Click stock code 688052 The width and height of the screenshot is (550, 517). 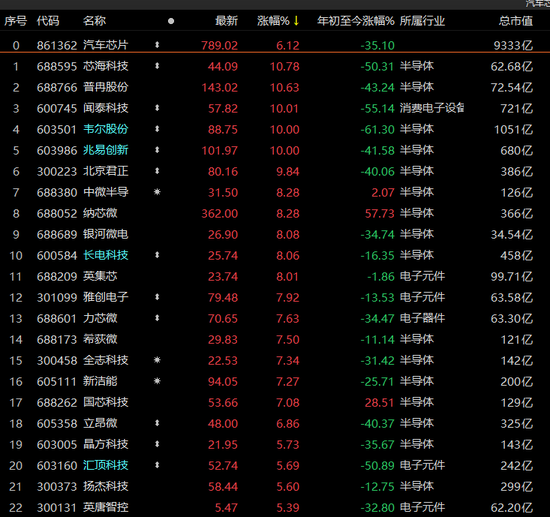coord(56,214)
